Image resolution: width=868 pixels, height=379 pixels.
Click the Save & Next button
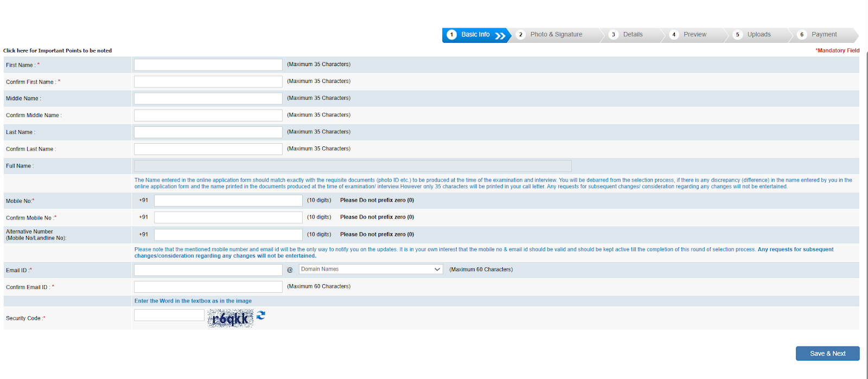coord(828,354)
